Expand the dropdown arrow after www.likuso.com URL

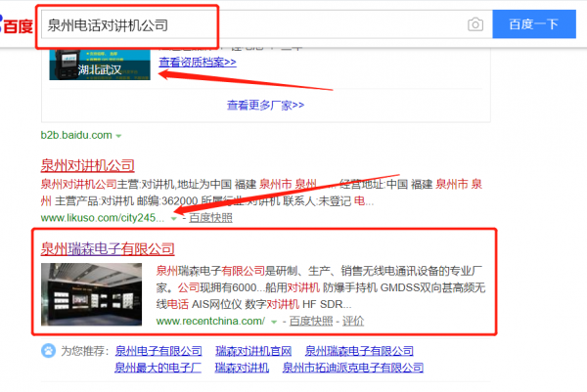pyautogui.click(x=173, y=218)
